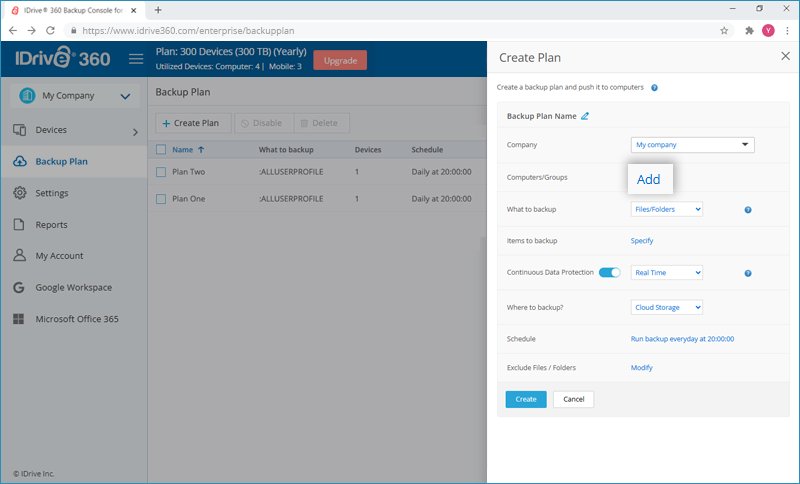The image size is (800, 484).
Task: Expand the Devices submenu arrow
Action: [135, 132]
